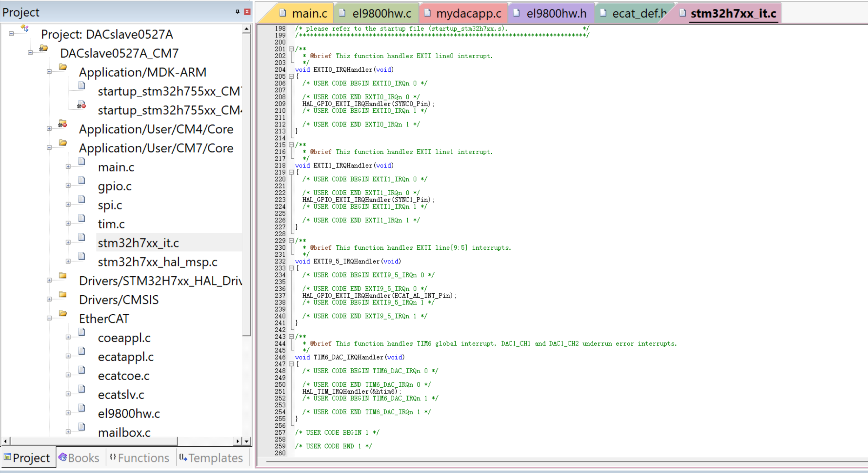Image resolution: width=868 pixels, height=473 pixels.
Task: Collapse the DACslave0527A_CM7 target node
Action: 30,53
